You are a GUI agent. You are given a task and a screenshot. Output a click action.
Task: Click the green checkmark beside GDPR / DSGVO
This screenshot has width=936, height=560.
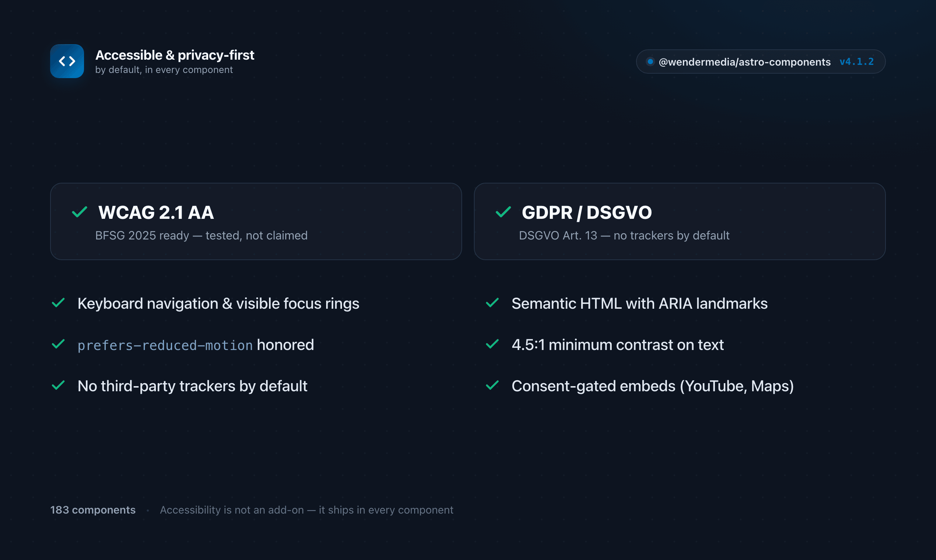[x=503, y=212]
